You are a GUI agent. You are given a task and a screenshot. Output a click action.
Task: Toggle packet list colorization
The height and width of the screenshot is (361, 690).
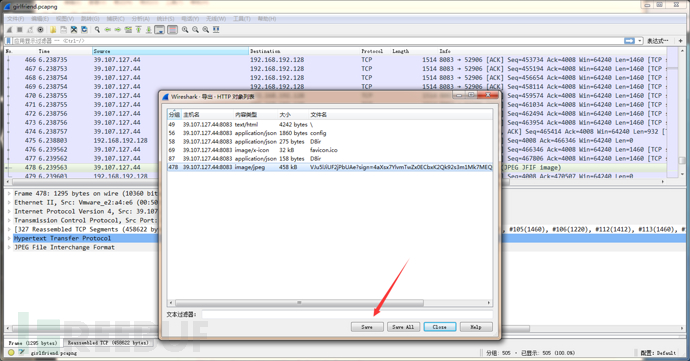point(172,29)
